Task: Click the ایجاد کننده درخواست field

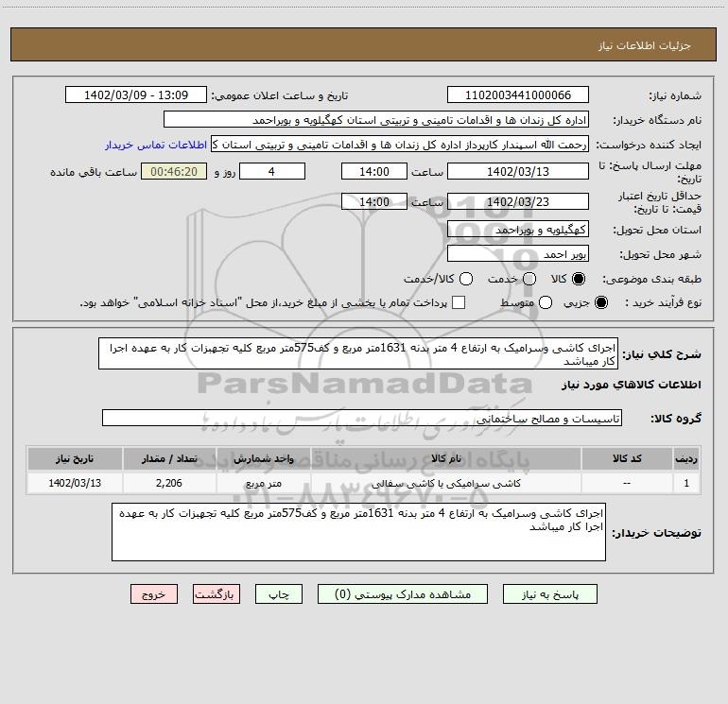Action: [x=400, y=144]
